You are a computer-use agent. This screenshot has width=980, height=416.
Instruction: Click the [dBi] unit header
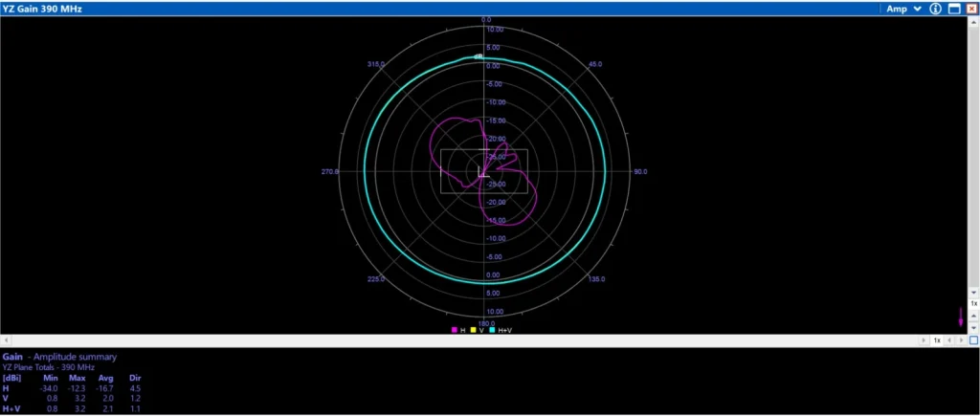(11, 378)
